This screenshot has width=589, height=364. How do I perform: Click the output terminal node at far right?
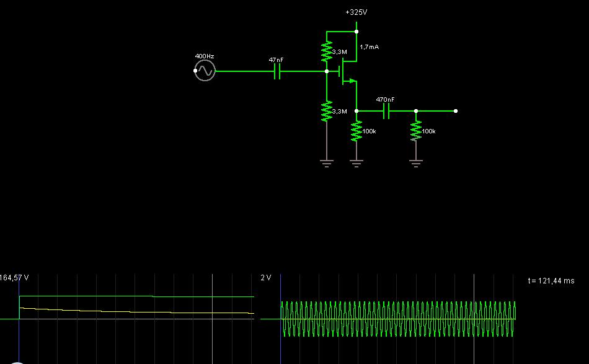456,111
